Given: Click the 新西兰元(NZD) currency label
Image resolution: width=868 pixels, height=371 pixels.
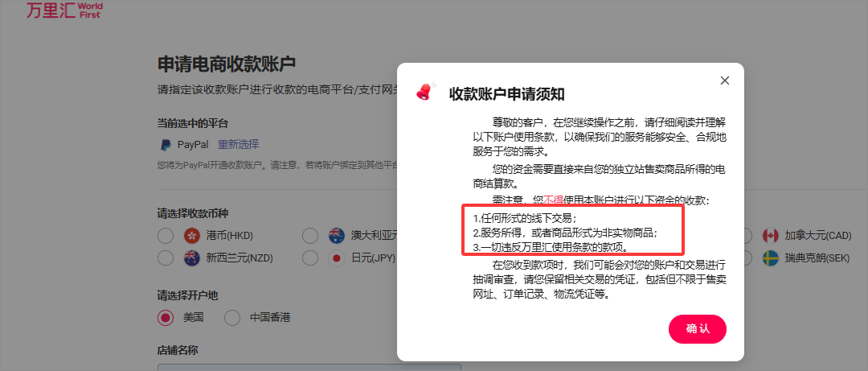Looking at the screenshot, I should tap(240, 258).
